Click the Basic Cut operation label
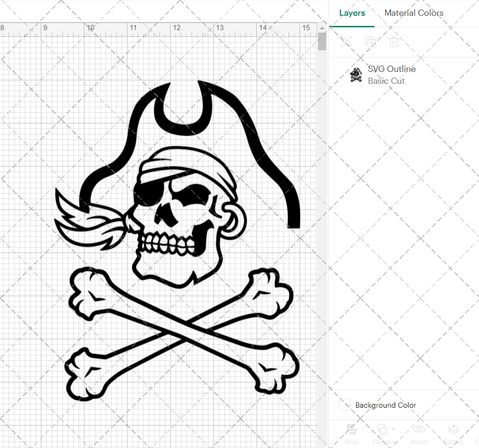The height and width of the screenshot is (448, 479). coord(386,81)
